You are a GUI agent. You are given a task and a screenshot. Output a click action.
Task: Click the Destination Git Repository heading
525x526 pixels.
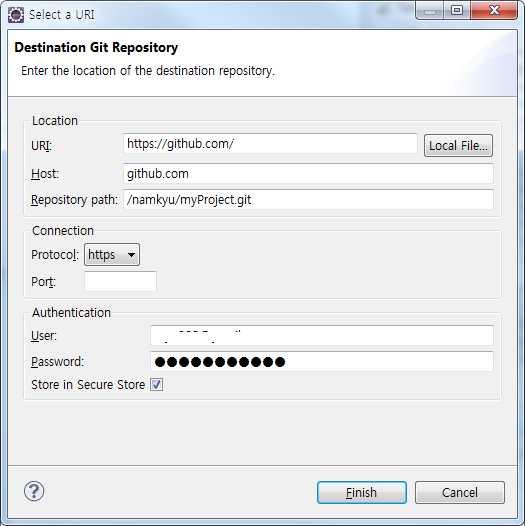96,47
